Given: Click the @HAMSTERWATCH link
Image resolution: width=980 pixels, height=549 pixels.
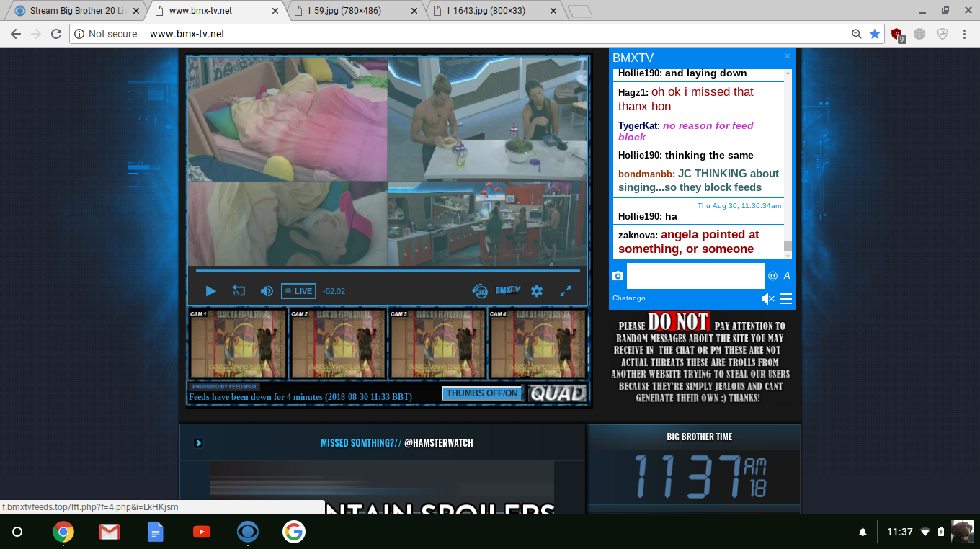Looking at the screenshot, I should (439, 443).
